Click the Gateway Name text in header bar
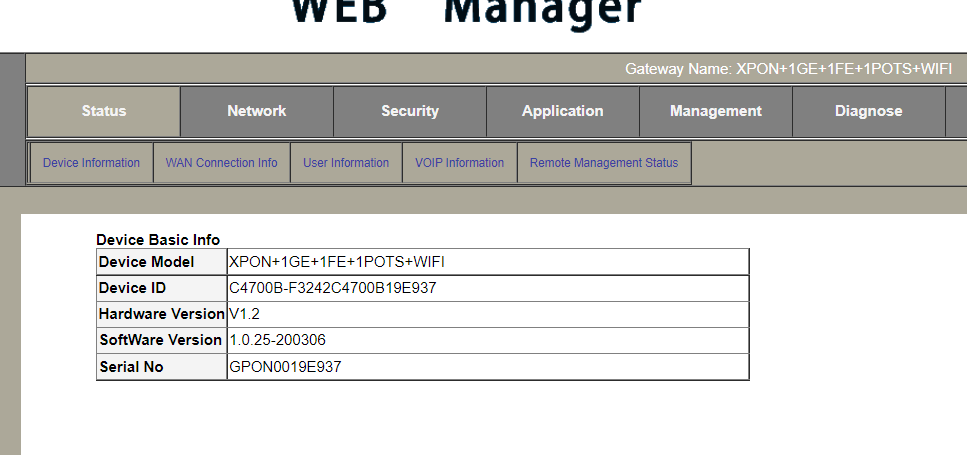The height and width of the screenshot is (455, 967). coord(788,69)
